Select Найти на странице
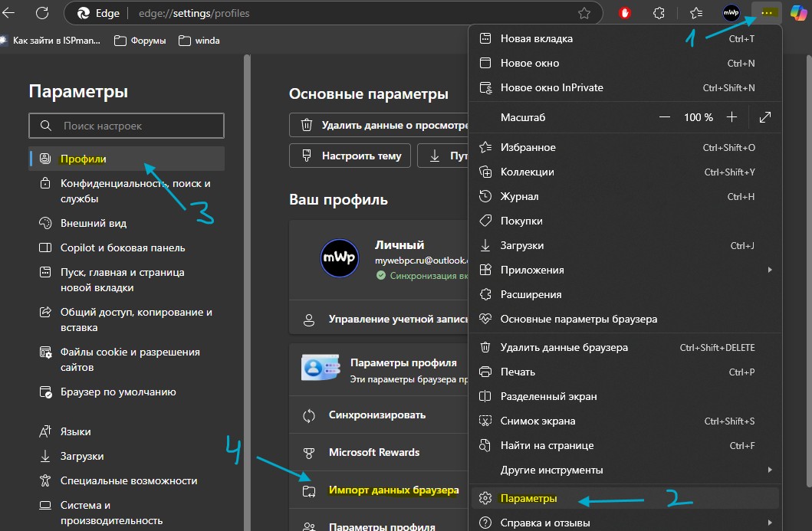The width and height of the screenshot is (812, 531). point(625,446)
